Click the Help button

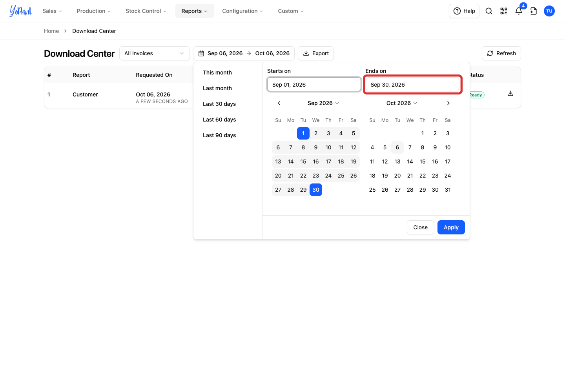[464, 11]
